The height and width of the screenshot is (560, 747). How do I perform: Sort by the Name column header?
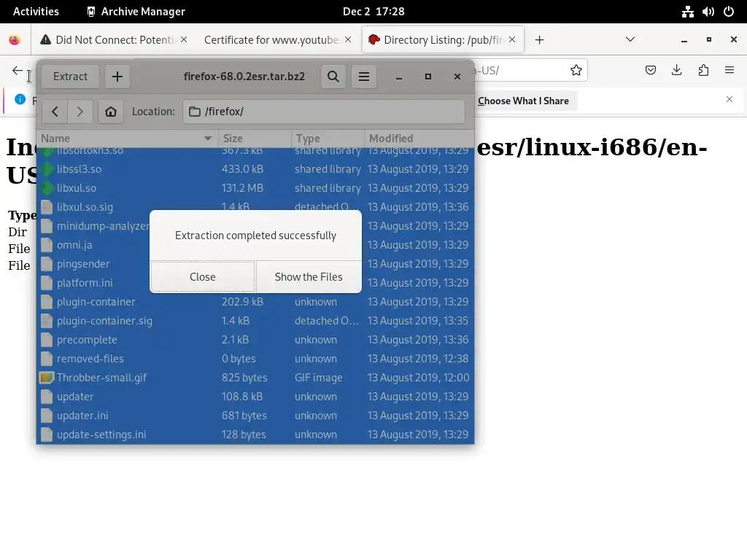(127, 138)
